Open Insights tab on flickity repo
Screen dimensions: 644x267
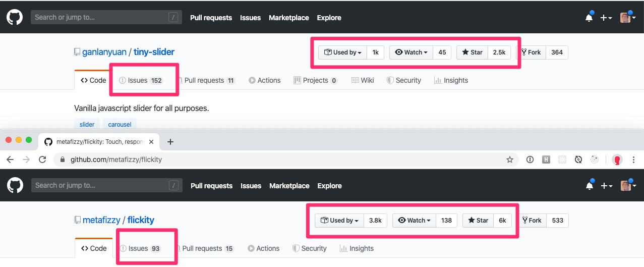point(357,248)
